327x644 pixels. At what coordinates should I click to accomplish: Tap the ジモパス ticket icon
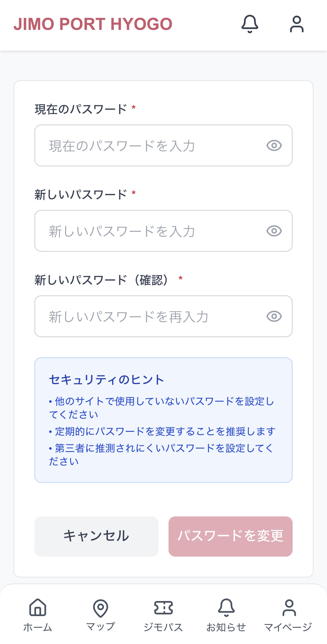[163, 608]
